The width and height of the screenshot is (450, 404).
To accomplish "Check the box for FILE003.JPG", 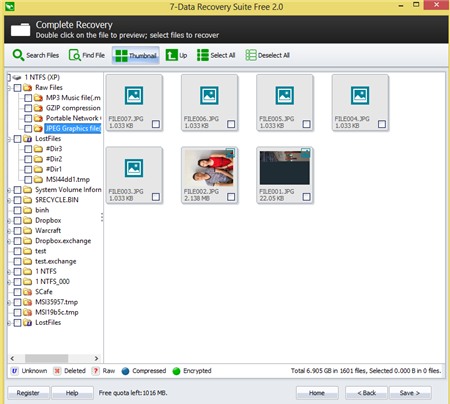I will [x=156, y=197].
